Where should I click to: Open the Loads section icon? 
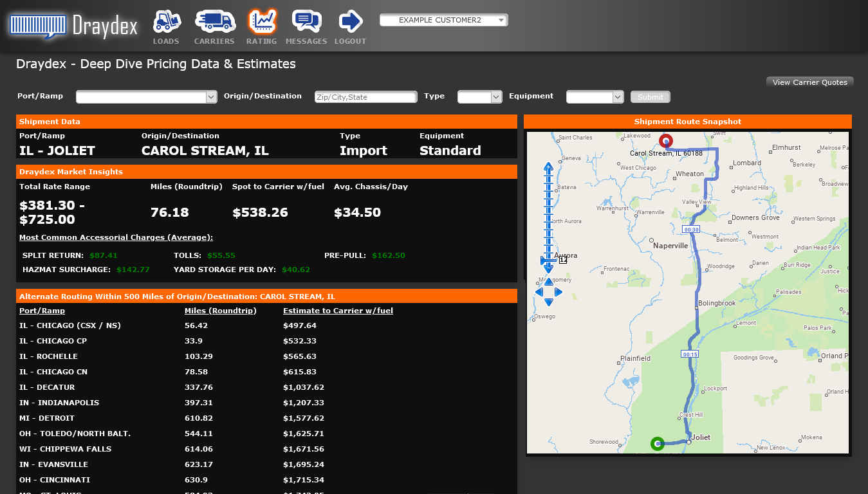click(166, 21)
